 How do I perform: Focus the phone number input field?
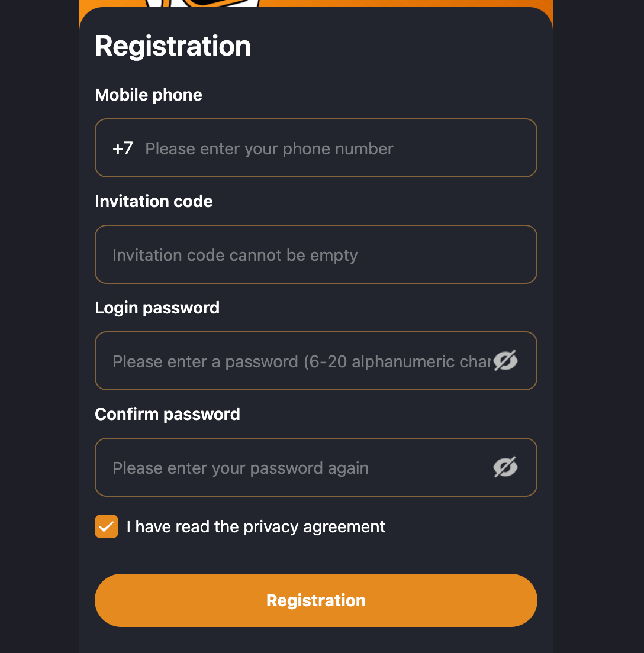pyautogui.click(x=331, y=148)
